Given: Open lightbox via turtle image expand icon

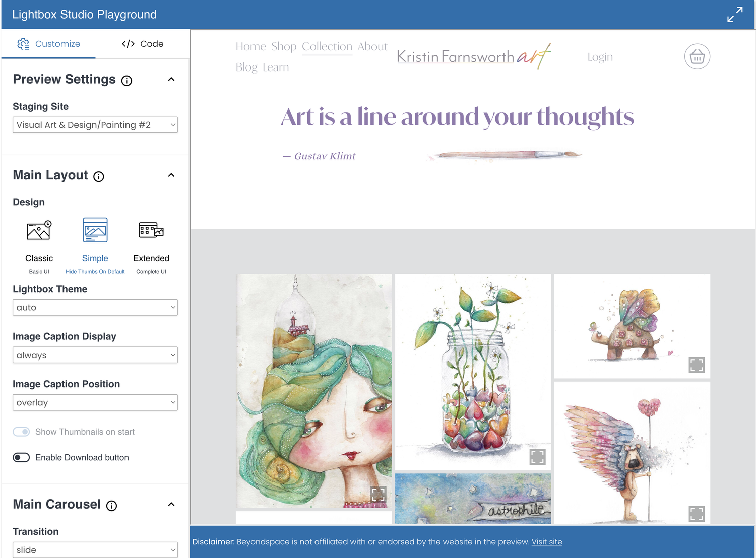Looking at the screenshot, I should click(697, 365).
